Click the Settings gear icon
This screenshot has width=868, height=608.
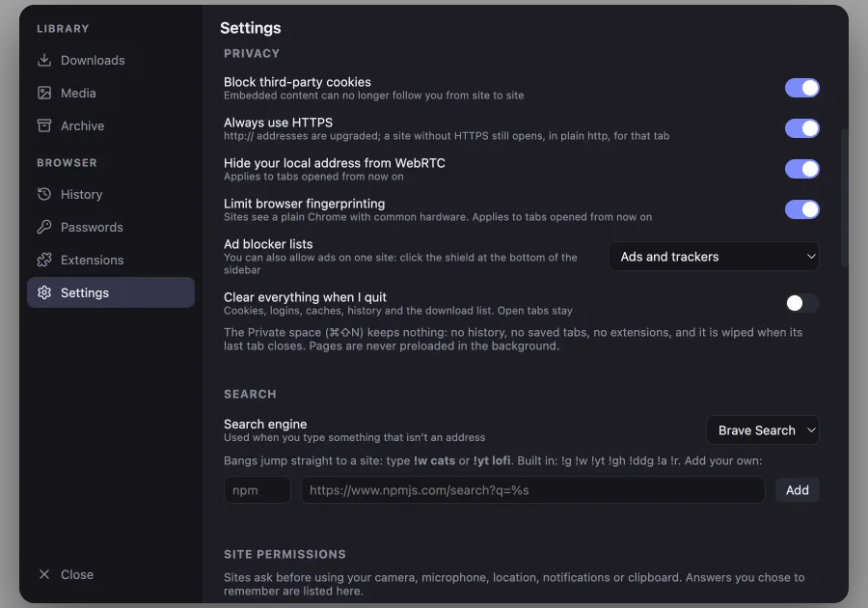(44, 292)
